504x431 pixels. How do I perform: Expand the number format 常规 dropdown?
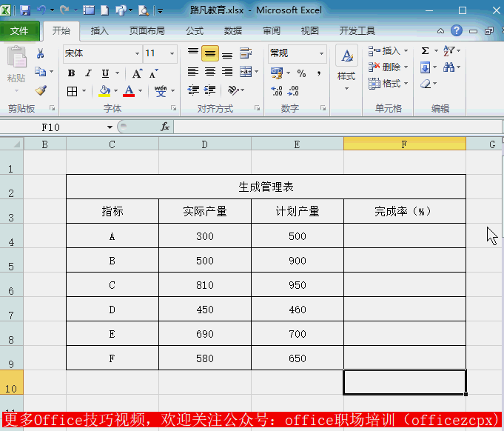coord(321,53)
